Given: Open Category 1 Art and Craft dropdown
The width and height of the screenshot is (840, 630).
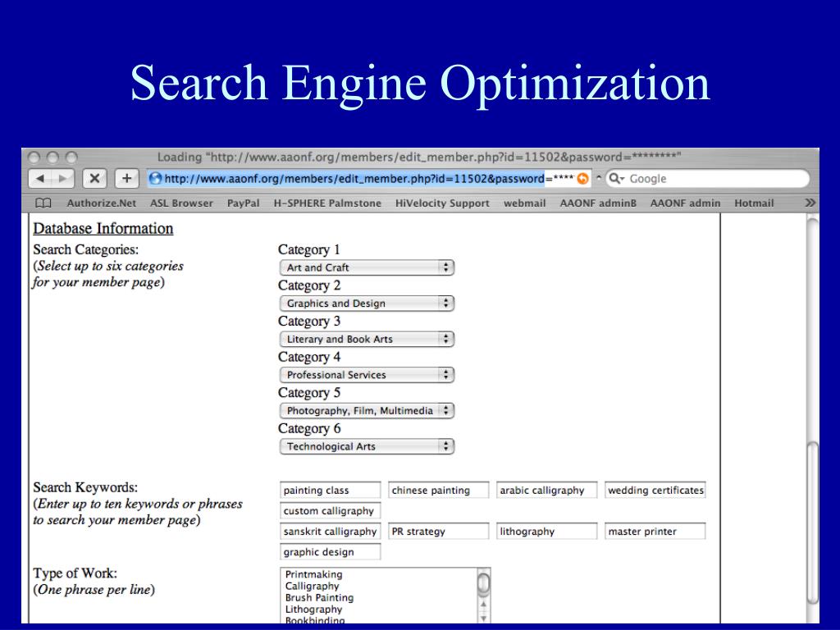Looking at the screenshot, I should 367,267.
